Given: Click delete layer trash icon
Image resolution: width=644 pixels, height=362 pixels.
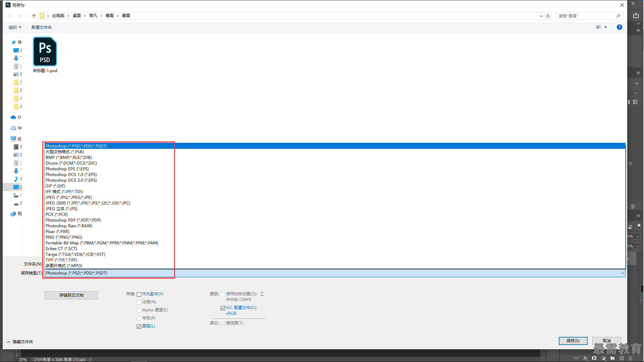Looking at the screenshot, I should pos(631,358).
